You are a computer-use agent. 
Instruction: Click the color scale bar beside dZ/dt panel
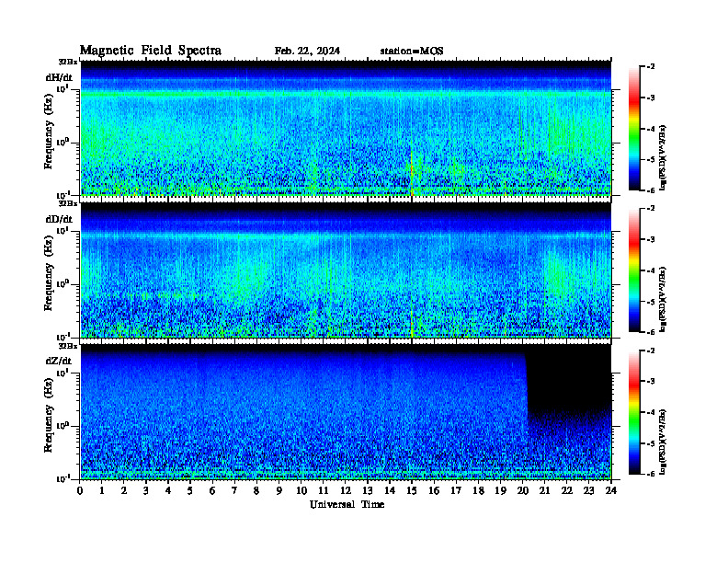tap(634, 412)
